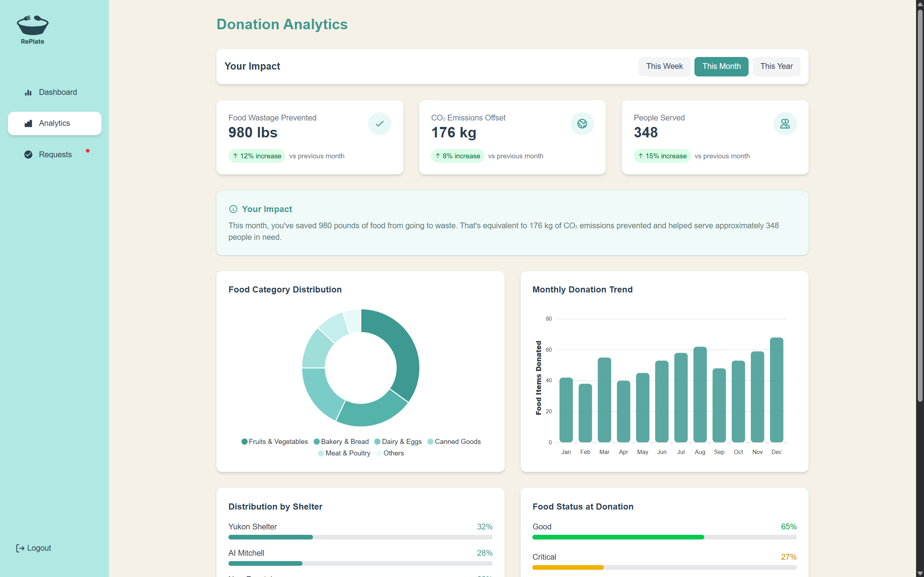Click the Requests checkmark circle icon
The height and width of the screenshot is (577, 924).
(28, 155)
